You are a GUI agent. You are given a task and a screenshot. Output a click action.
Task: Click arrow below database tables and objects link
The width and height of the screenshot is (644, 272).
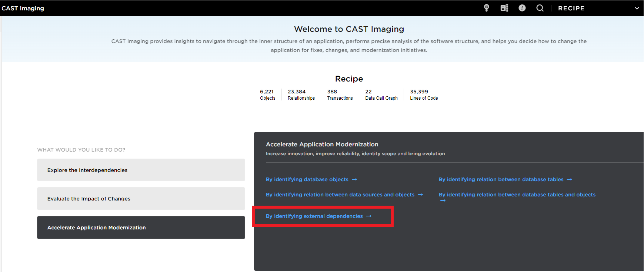443,200
